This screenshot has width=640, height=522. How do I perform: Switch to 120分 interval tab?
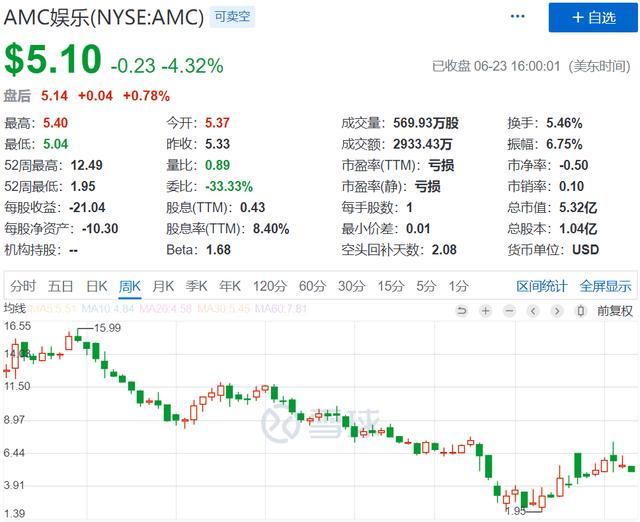270,286
